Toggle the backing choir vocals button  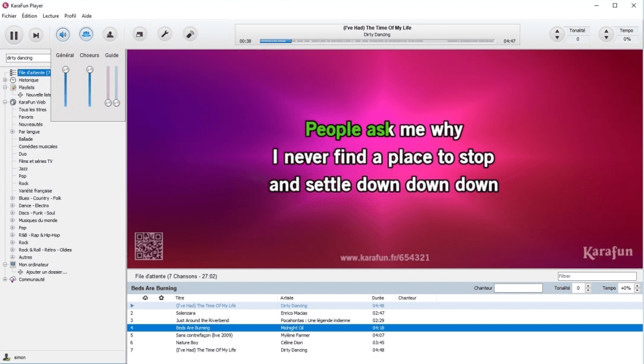click(x=86, y=34)
